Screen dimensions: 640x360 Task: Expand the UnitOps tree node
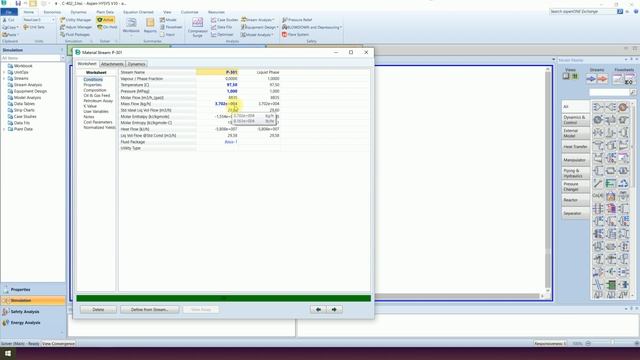coord(4,72)
